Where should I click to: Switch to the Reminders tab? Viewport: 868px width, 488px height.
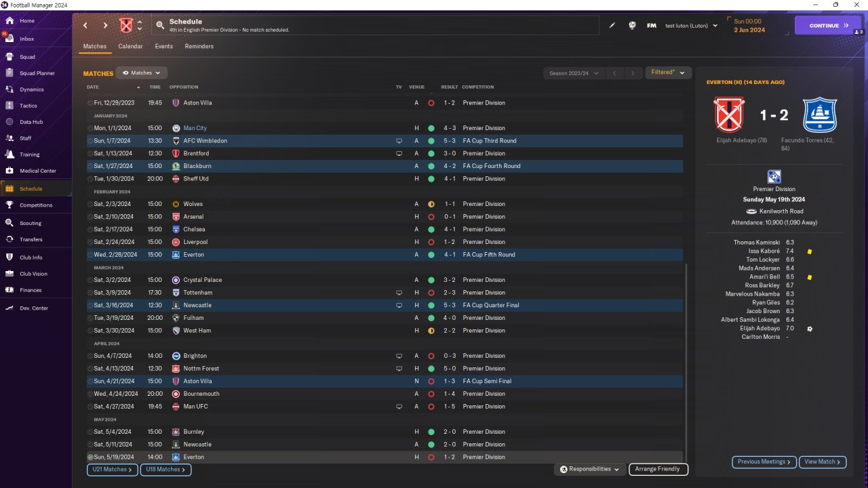coord(199,46)
